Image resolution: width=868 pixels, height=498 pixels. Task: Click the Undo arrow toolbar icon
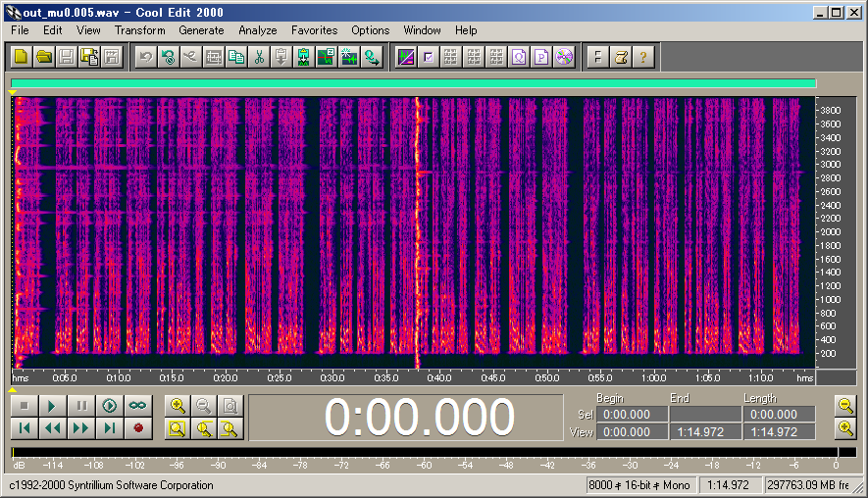coord(146,57)
